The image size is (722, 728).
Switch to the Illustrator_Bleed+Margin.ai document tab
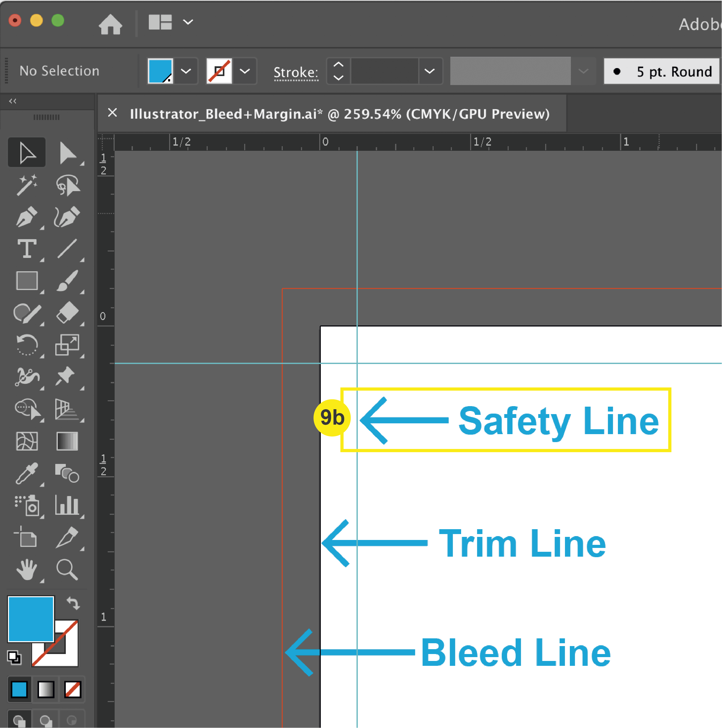(x=332, y=114)
